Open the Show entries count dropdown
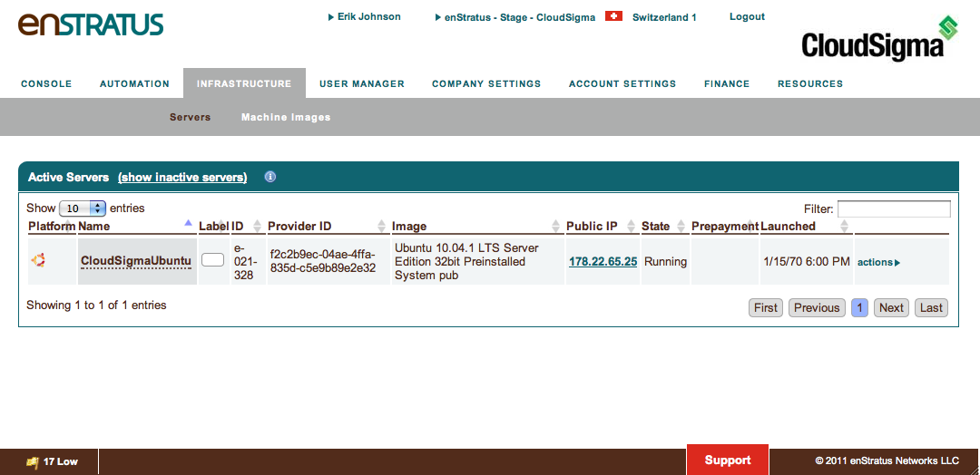Screen dimensions: 980x475 tap(83, 208)
